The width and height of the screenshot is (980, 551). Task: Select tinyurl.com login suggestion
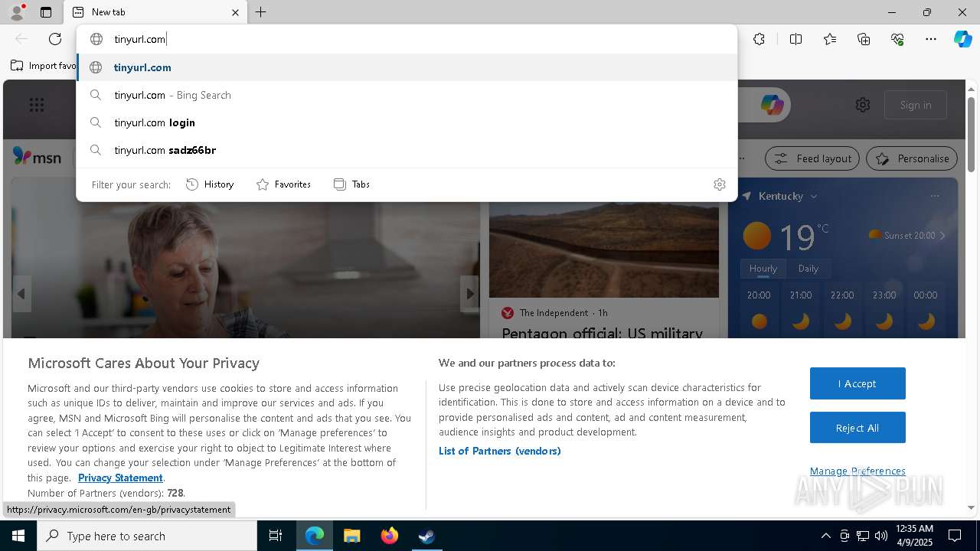(x=407, y=122)
